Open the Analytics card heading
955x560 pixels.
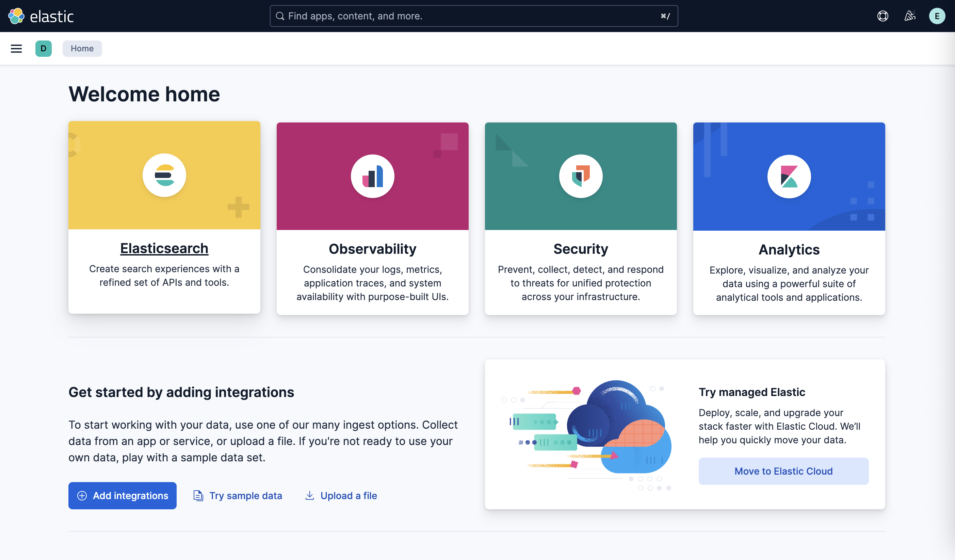(x=789, y=250)
